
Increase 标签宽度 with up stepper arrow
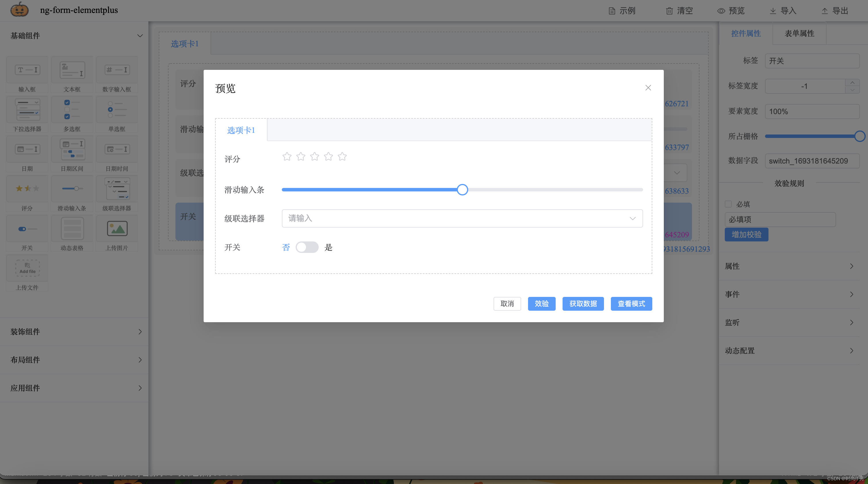pos(852,82)
